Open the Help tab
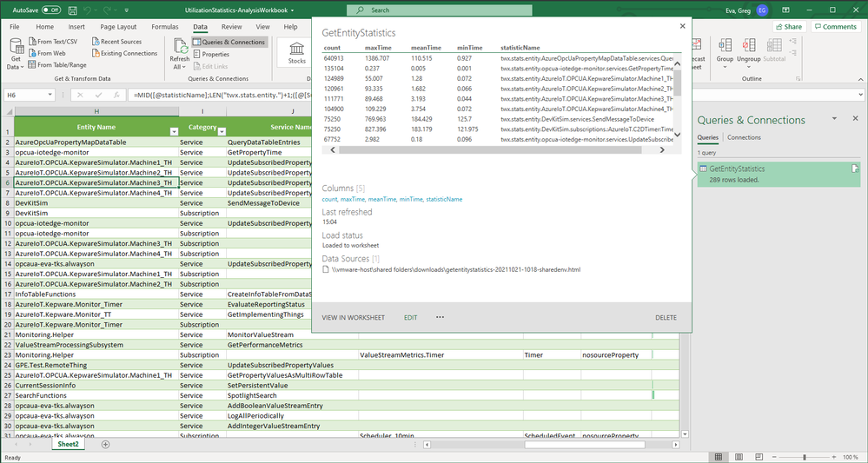This screenshot has height=463, width=868. coord(290,27)
